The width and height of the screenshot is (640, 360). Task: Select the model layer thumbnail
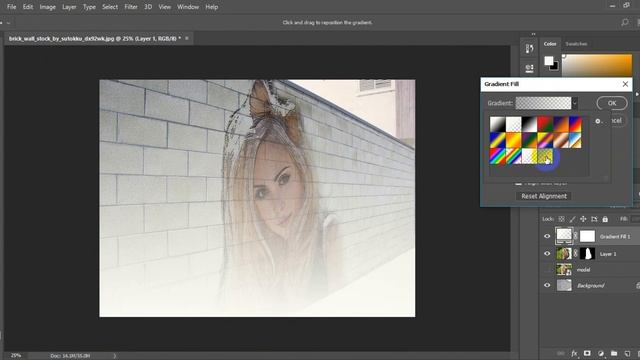564,269
